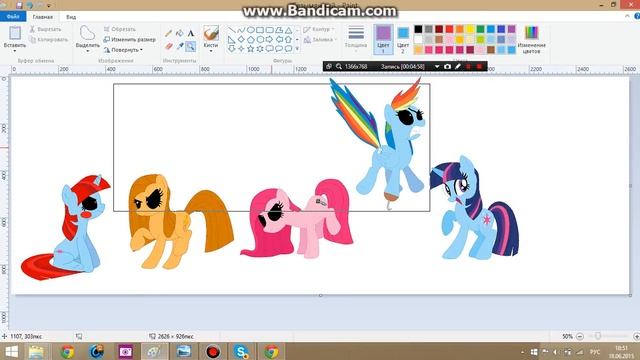Open the Вставить dropdown arrow
This screenshot has height=360, width=640.
point(15,51)
